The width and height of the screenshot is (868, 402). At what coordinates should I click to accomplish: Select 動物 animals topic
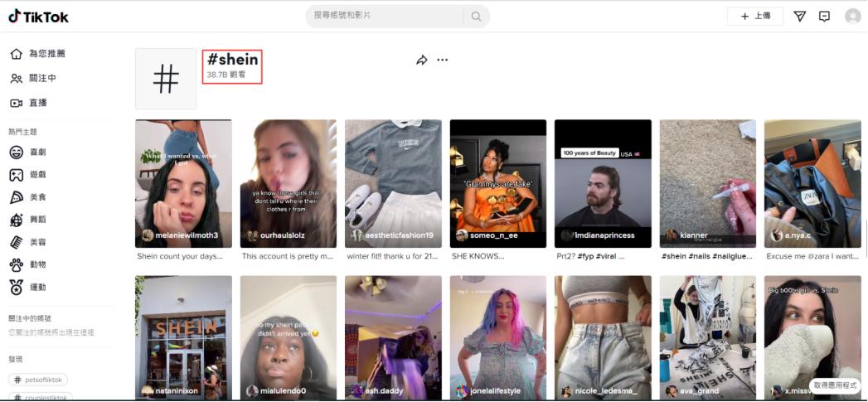point(27,264)
